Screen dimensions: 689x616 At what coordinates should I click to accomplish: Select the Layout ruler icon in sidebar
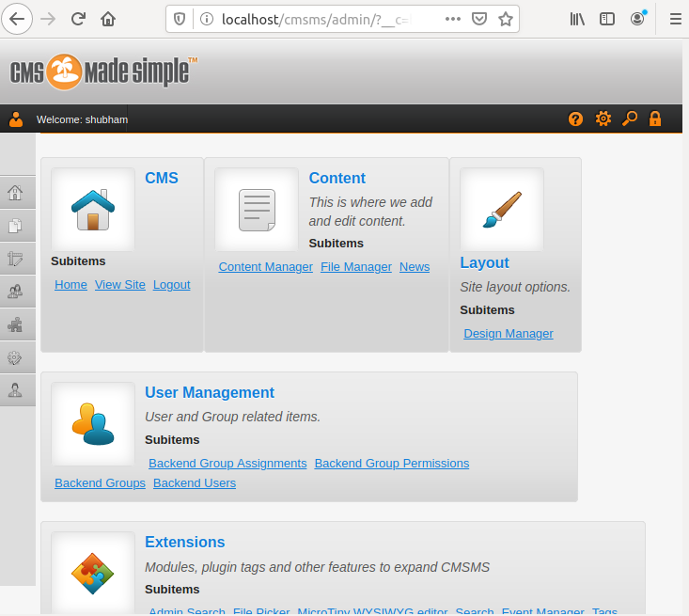(15, 259)
